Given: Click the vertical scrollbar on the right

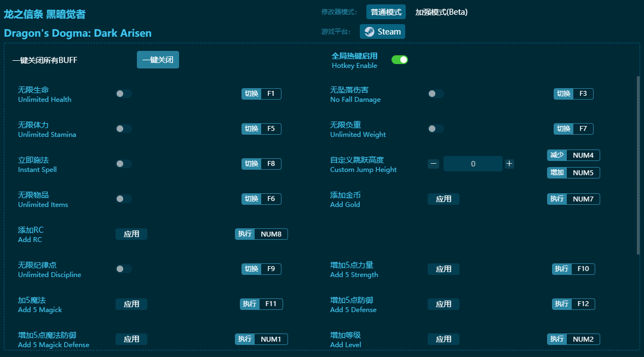Looking at the screenshot, I should [x=638, y=165].
